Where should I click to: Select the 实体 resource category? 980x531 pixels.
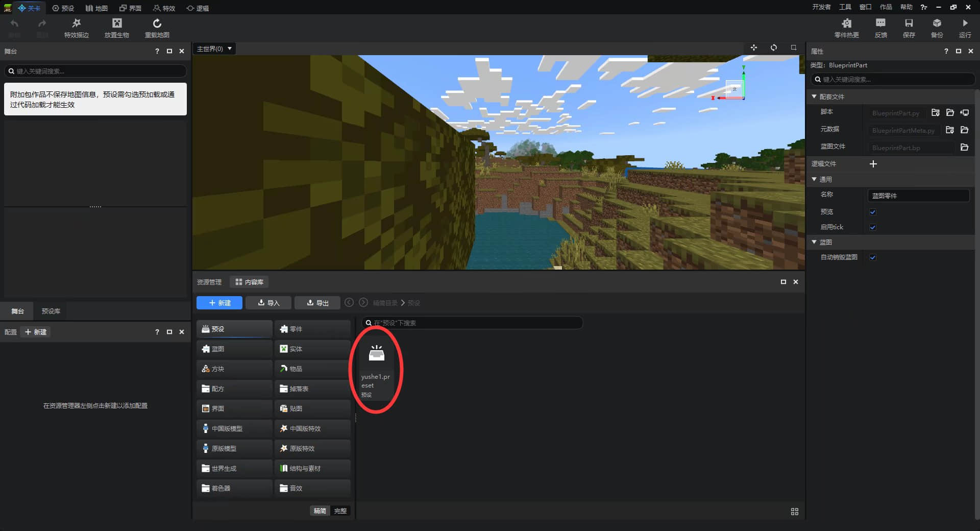click(312, 349)
